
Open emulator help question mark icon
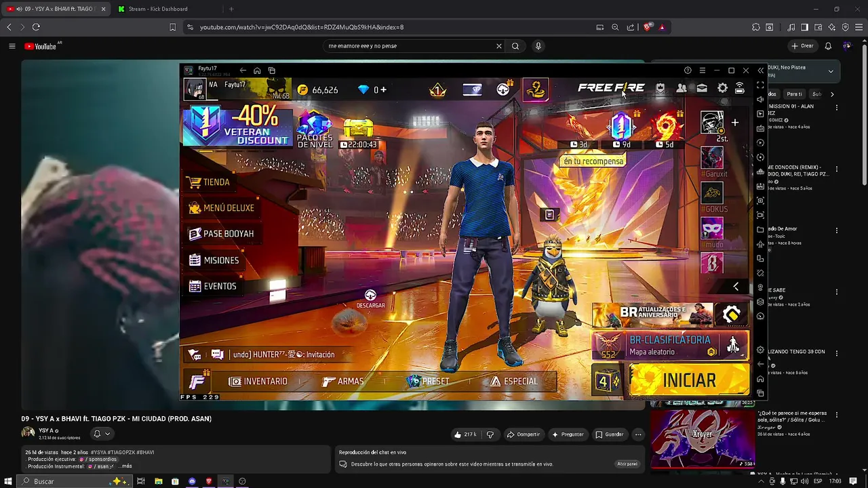point(688,70)
